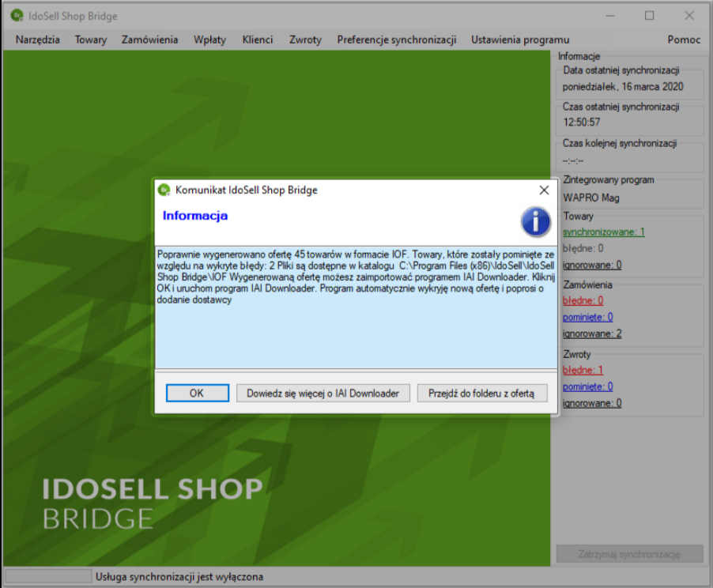Click Zwroty błędne: 1 link
713x588 pixels.
(583, 370)
